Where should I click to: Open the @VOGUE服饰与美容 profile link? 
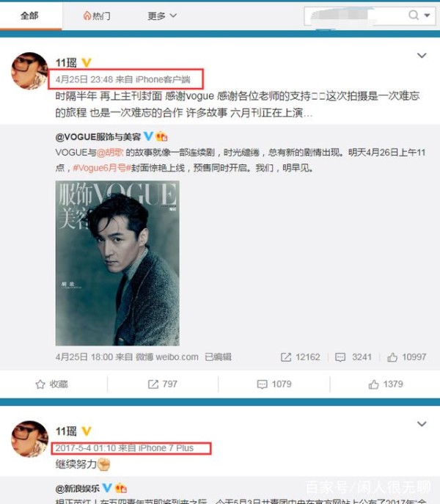pos(98,137)
